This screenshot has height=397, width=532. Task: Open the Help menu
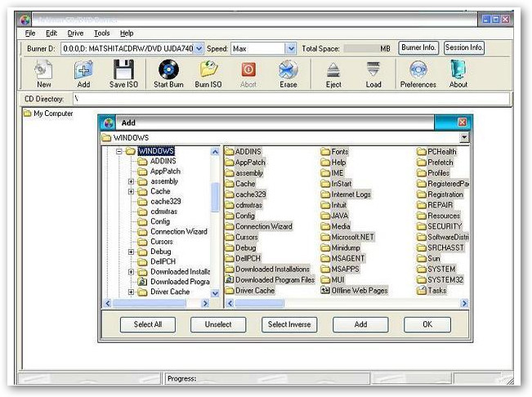127,33
